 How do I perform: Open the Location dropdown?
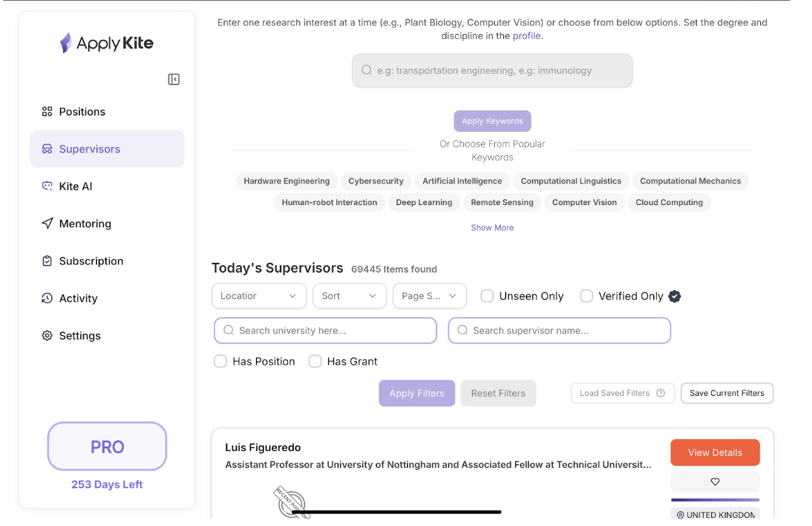tap(258, 296)
